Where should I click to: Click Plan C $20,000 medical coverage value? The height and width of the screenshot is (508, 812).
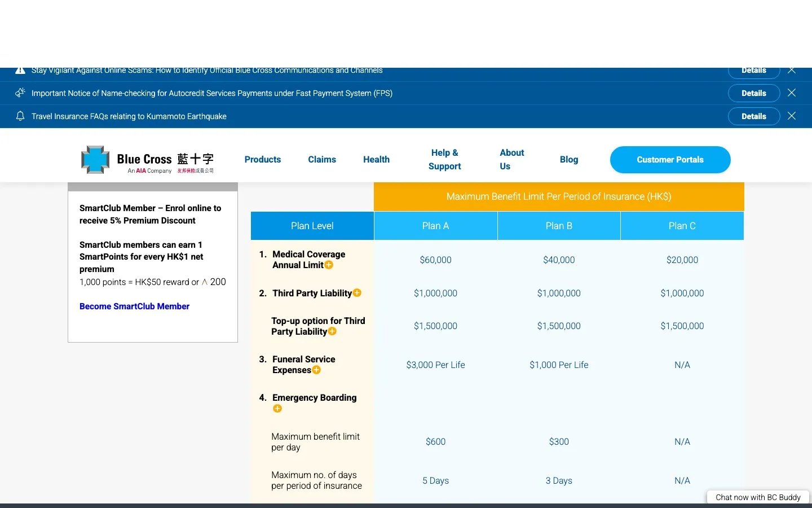pyautogui.click(x=682, y=260)
